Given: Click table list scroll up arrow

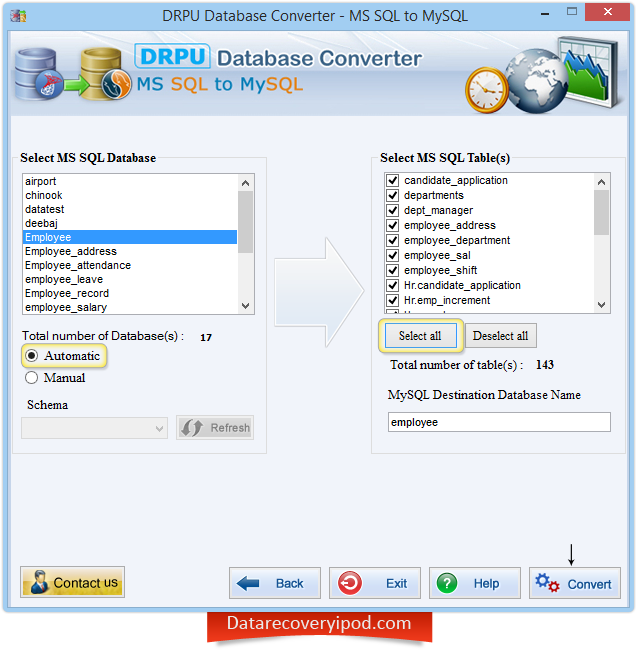Looking at the screenshot, I should coord(602,182).
